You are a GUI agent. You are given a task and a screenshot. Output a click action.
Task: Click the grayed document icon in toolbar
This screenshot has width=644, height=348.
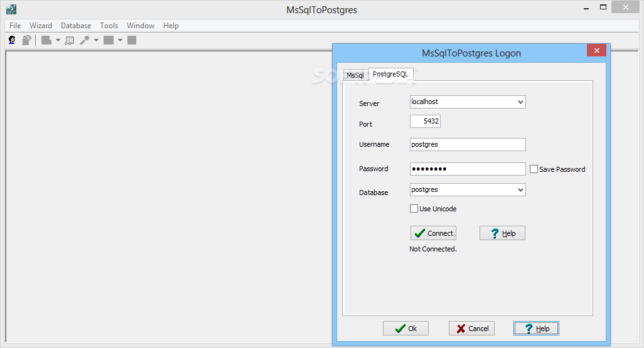46,40
